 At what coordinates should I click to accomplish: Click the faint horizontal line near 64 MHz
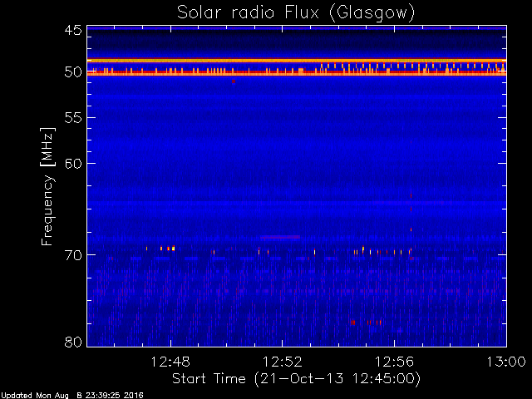(297, 203)
